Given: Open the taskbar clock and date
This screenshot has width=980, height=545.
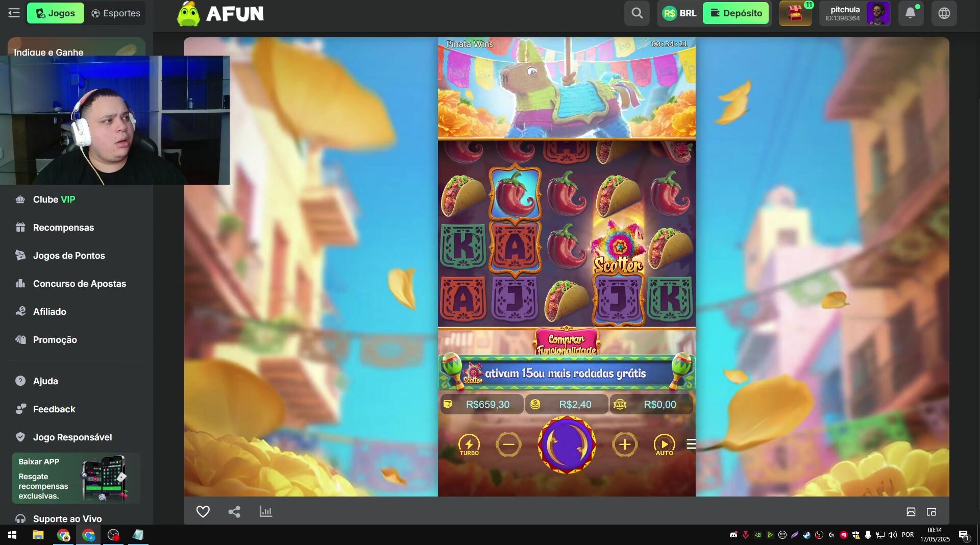Looking at the screenshot, I should pos(935,535).
